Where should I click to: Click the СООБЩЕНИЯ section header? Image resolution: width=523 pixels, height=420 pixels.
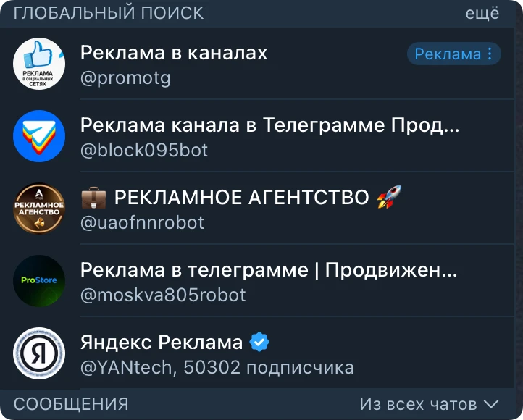[71, 404]
